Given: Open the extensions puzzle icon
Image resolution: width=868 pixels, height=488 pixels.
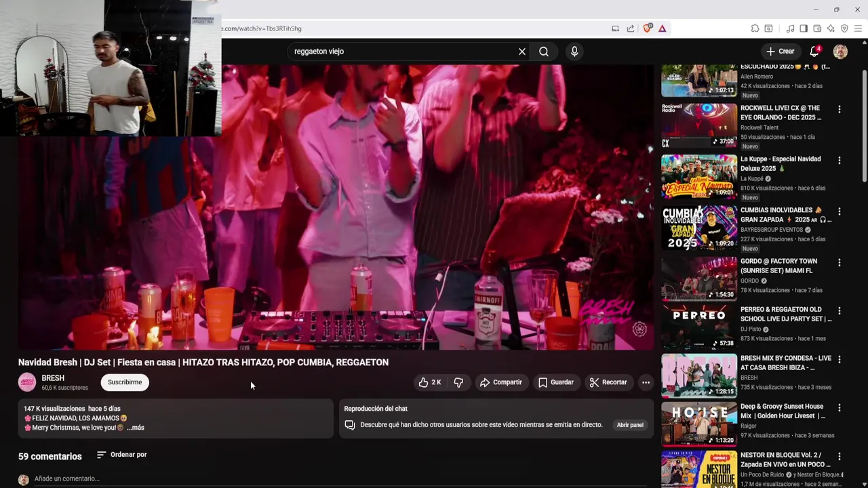Looking at the screenshot, I should (x=755, y=28).
